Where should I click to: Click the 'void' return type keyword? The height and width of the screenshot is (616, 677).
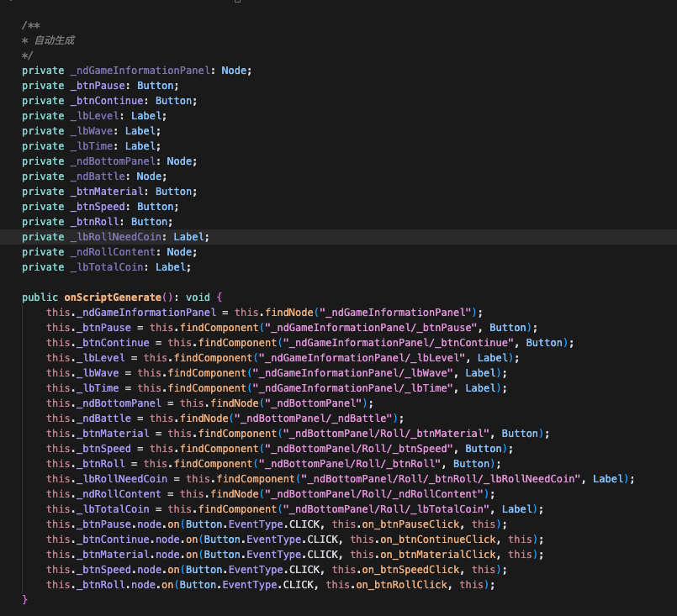[198, 297]
